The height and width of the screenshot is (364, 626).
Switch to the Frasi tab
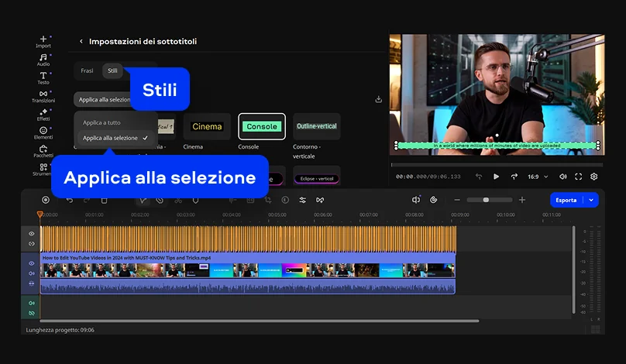pos(87,70)
